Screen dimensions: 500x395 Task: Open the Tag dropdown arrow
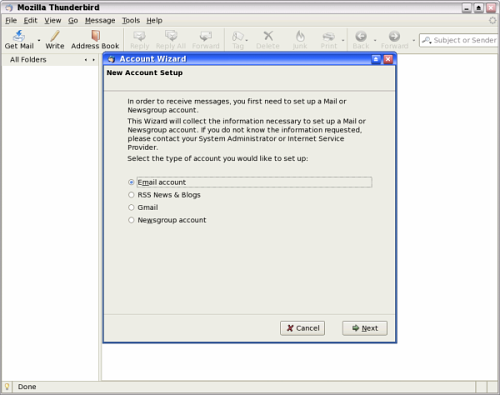[x=247, y=40]
